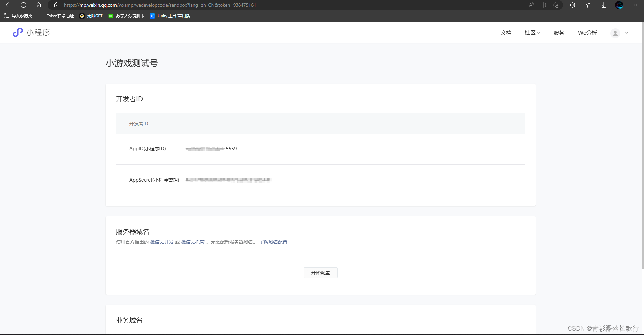Screen dimensions: 644x335
Task: Select the AppID value ending in c5559
Action: (212, 149)
